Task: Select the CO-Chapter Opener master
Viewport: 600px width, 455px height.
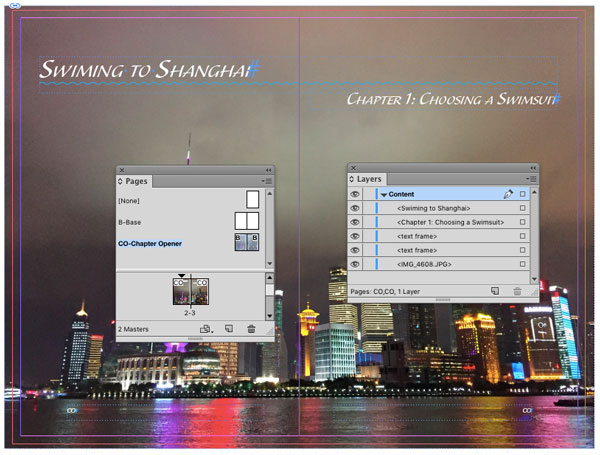Action: 150,243
